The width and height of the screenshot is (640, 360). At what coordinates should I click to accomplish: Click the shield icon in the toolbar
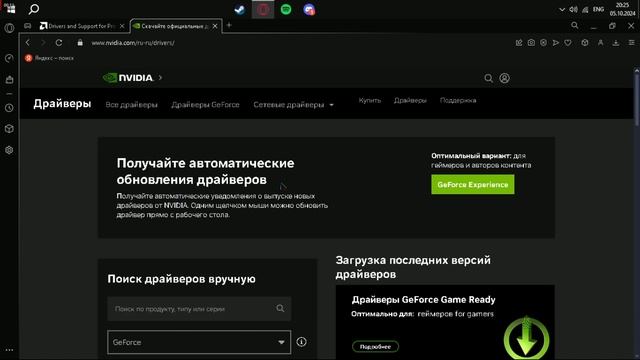click(543, 42)
